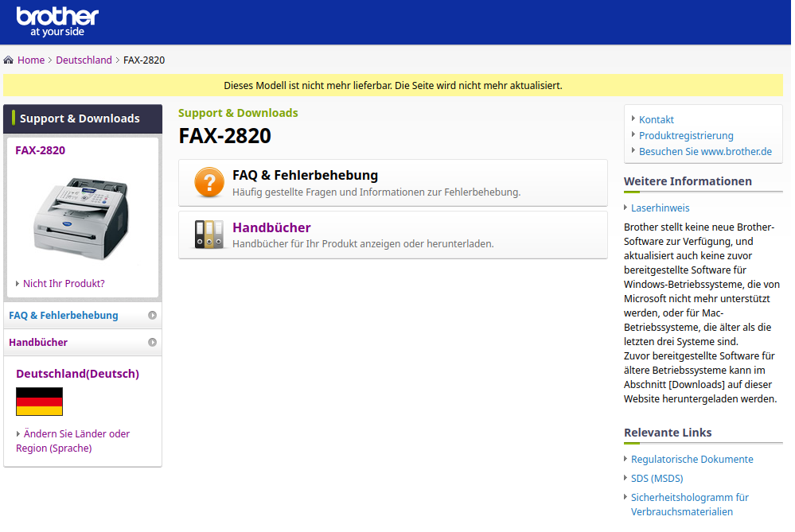Click 'Häufig gestellte Fragen und Informationen' description

coord(376,192)
